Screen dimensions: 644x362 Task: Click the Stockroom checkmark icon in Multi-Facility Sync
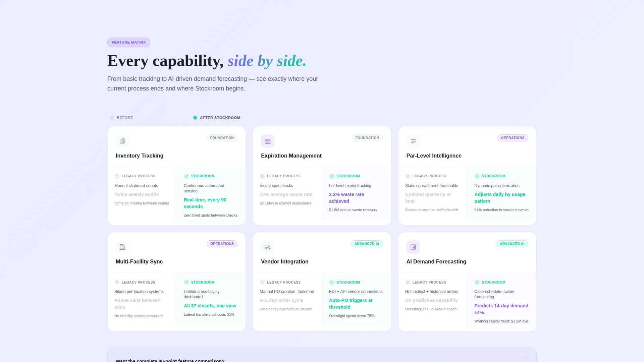[186, 282]
